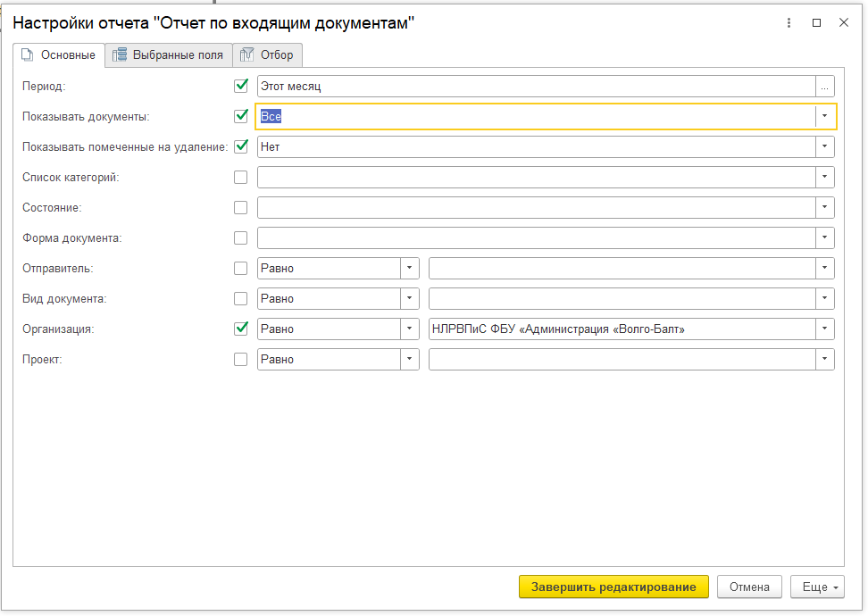
Task: Click the three-dot window options menu icon
Action: [789, 23]
